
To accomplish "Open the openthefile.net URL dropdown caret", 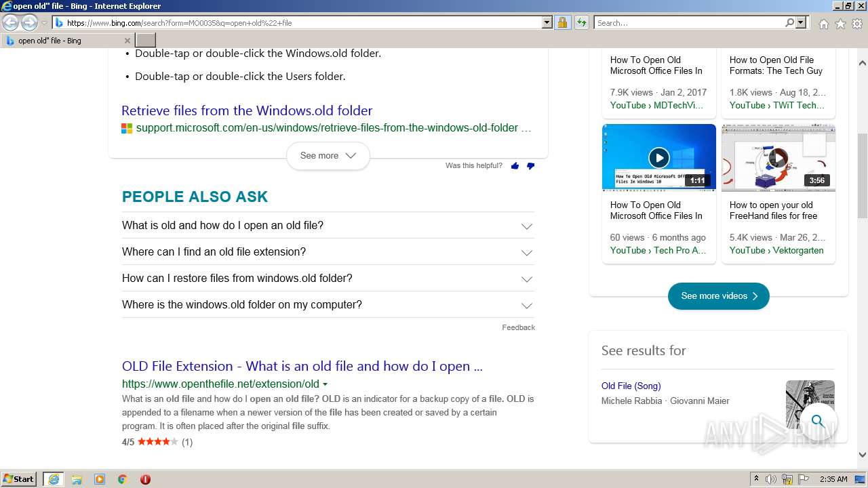I will tap(325, 384).
